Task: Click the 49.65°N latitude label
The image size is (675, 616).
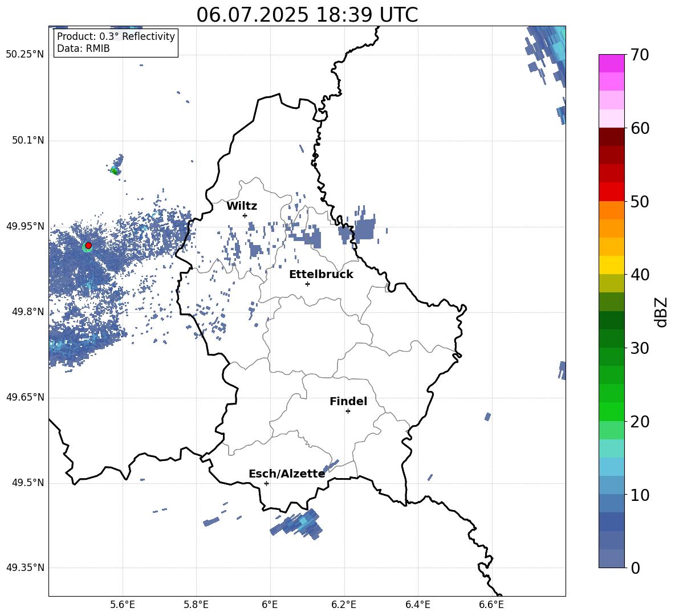Action: (x=25, y=397)
